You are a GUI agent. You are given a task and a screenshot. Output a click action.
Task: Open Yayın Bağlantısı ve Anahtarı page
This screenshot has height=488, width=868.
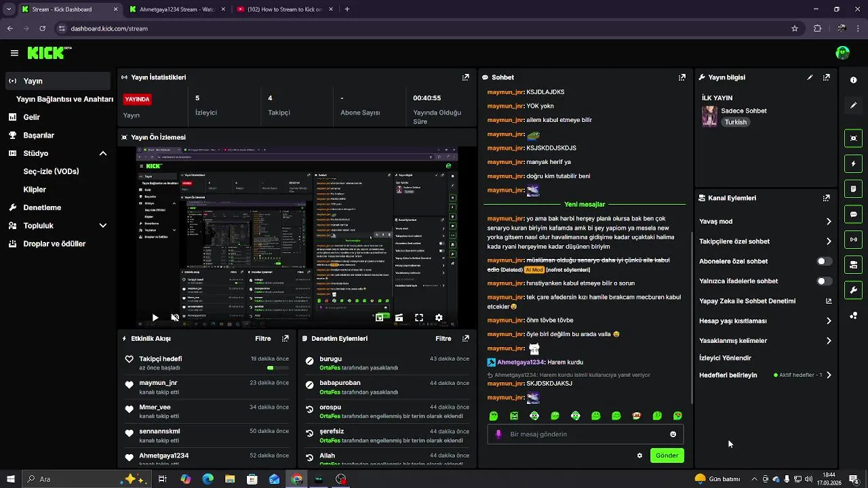click(64, 99)
